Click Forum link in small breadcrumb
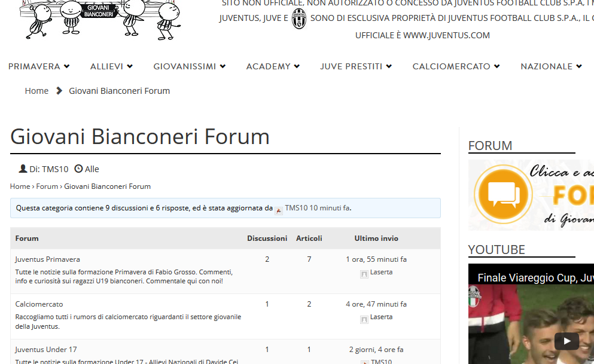 pyautogui.click(x=47, y=186)
